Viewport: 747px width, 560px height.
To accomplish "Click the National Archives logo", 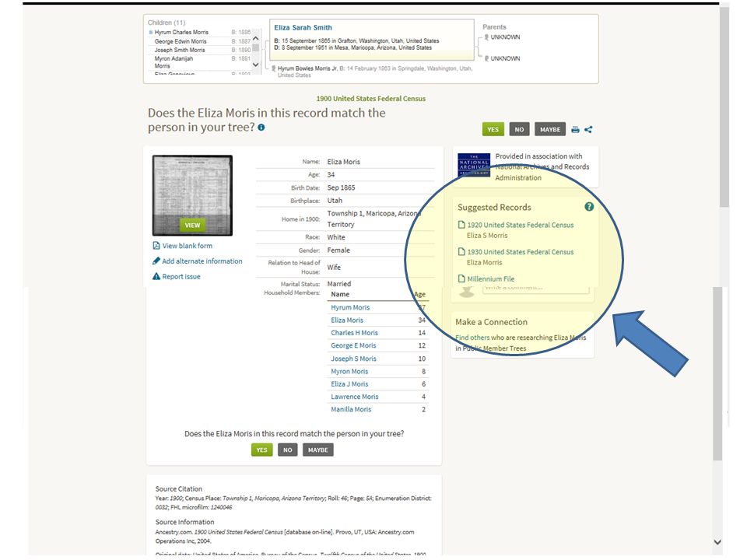I will (x=474, y=165).
